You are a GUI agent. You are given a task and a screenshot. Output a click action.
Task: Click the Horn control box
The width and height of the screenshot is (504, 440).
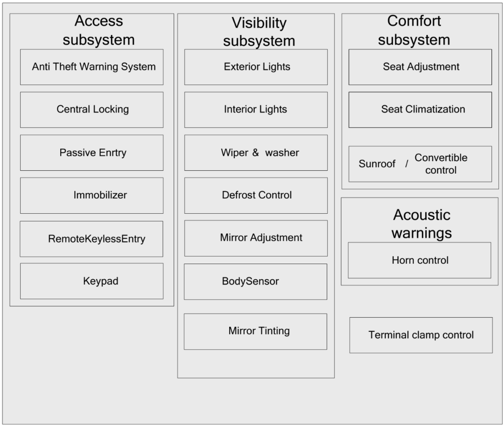[x=420, y=260]
